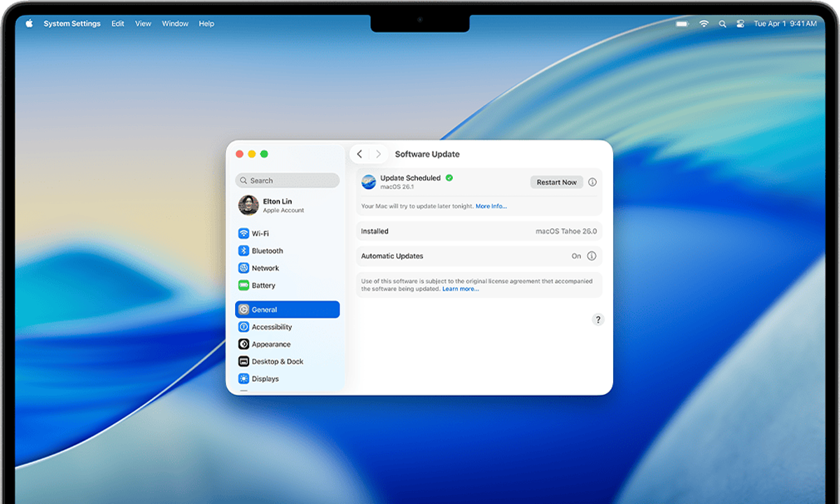
Task: Click the help question mark button
Action: [x=598, y=320]
